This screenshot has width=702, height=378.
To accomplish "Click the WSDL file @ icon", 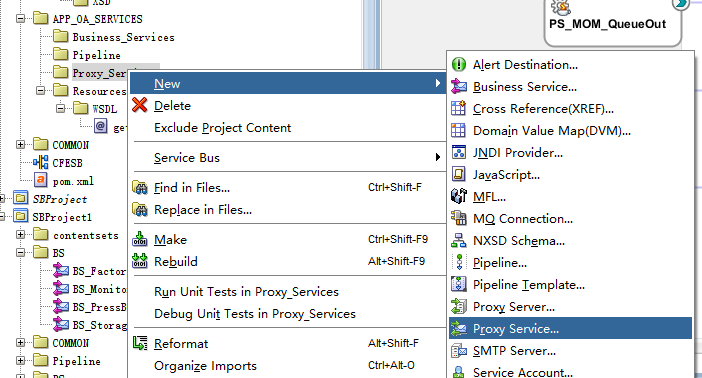I will pos(101,126).
